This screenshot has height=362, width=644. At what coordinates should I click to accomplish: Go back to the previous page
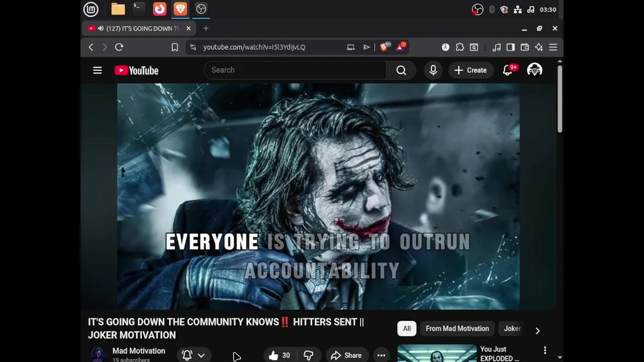(91, 47)
